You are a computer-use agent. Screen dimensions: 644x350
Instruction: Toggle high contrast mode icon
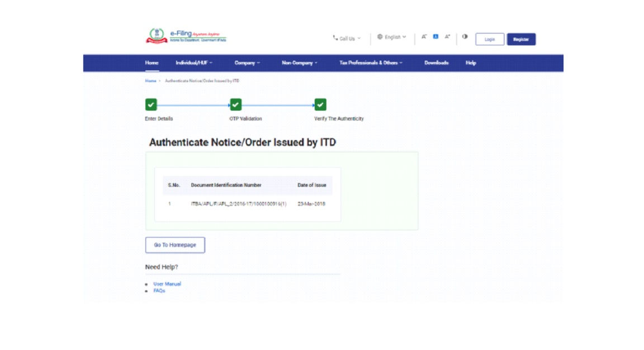tap(465, 37)
